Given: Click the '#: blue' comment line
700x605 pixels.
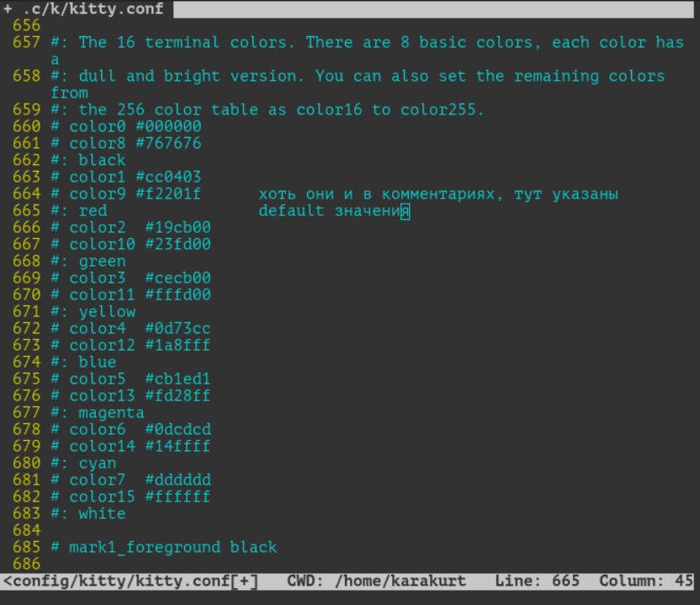Looking at the screenshot, I should tap(83, 362).
